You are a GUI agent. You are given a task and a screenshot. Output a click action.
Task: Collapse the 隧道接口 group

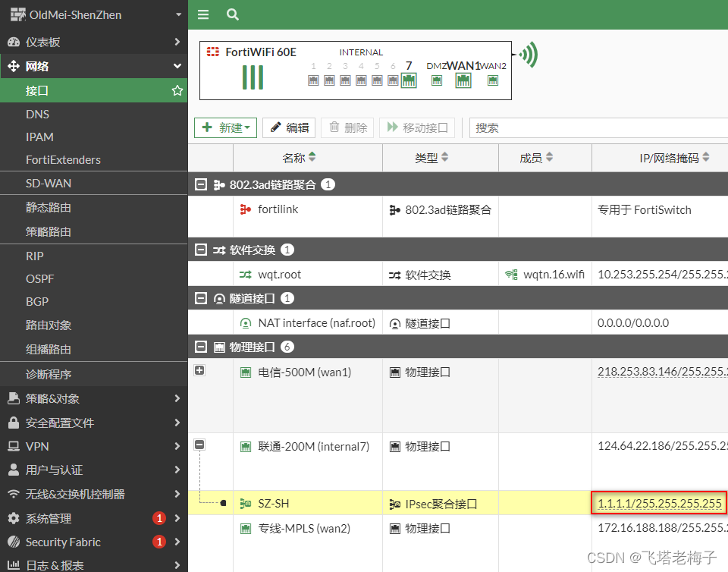click(x=200, y=298)
